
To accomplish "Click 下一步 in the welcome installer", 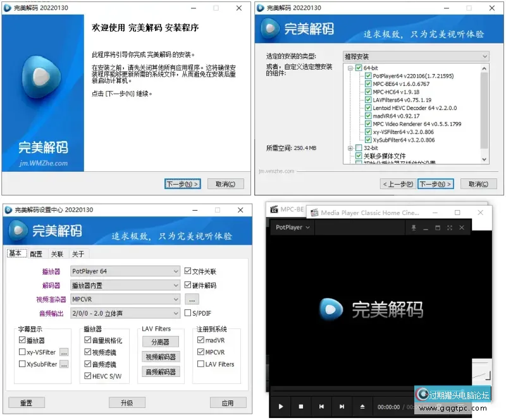I will tap(183, 184).
